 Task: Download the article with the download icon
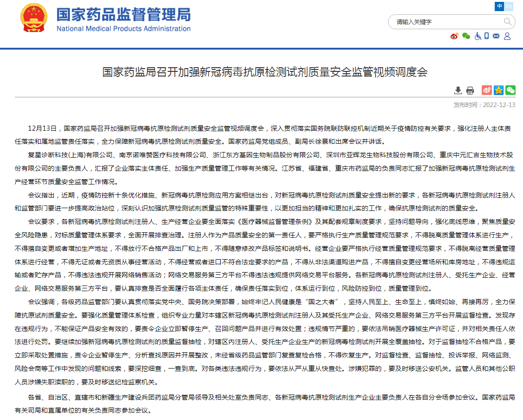(458, 90)
